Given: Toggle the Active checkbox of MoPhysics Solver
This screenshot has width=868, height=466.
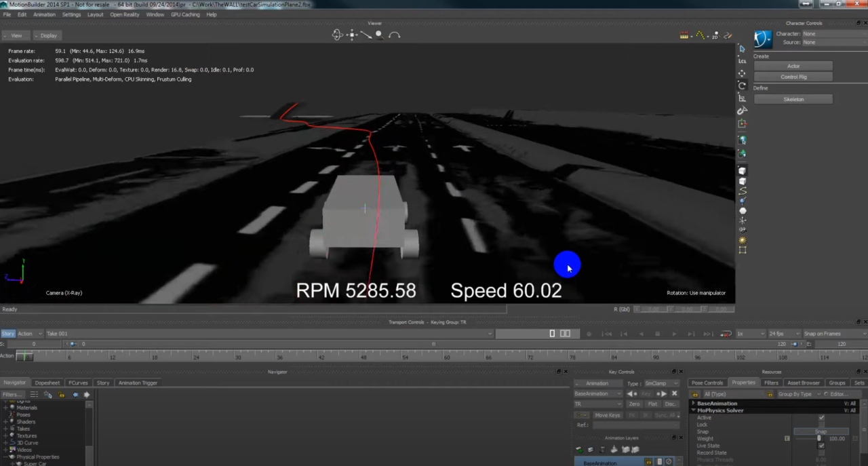Looking at the screenshot, I should 821,418.
